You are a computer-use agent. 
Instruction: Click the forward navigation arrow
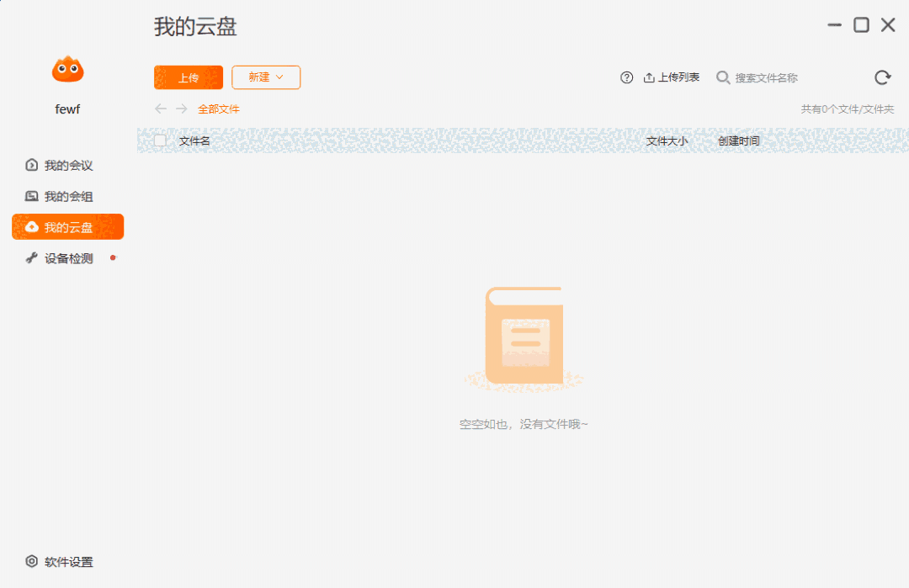point(180,109)
